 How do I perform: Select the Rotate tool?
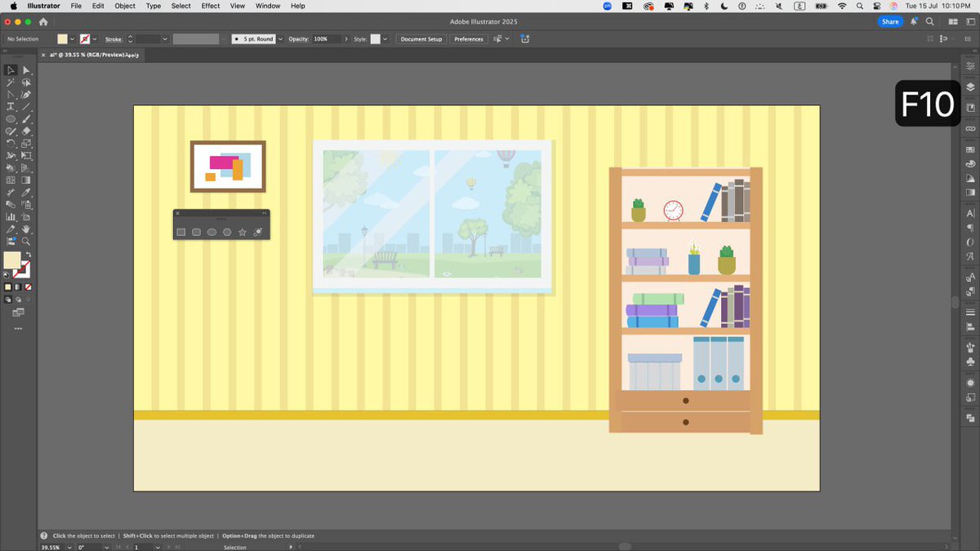[x=11, y=143]
